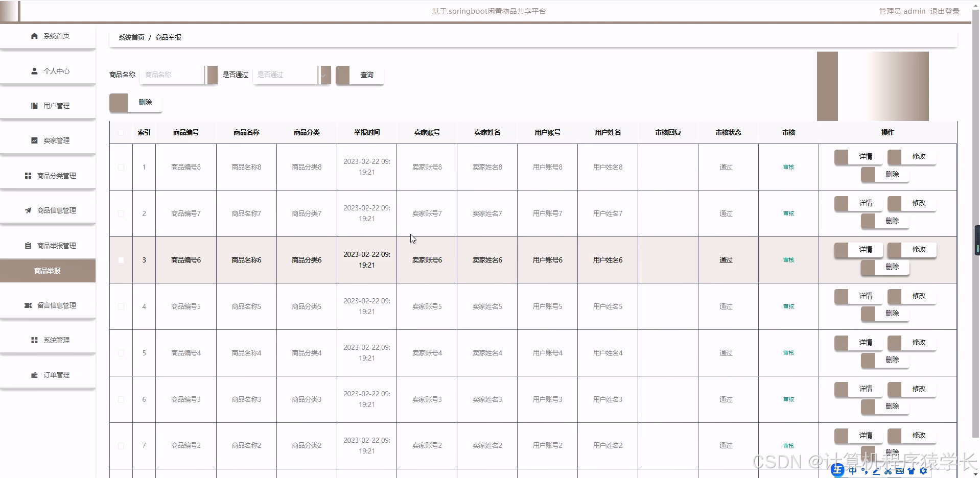
Task: Click the batch 删除 button above the table
Action: click(136, 102)
